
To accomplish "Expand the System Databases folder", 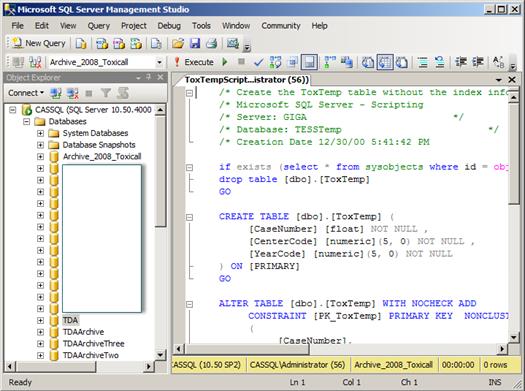I will click(41, 133).
